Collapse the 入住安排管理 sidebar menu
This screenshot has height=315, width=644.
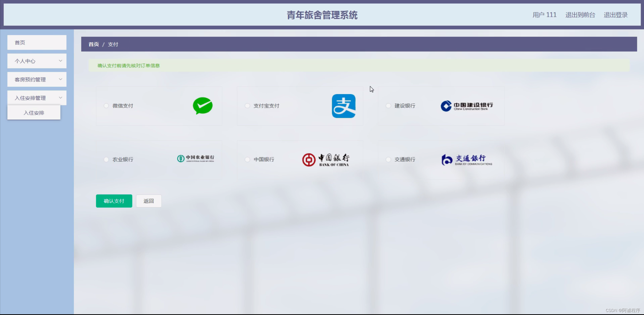(37, 98)
